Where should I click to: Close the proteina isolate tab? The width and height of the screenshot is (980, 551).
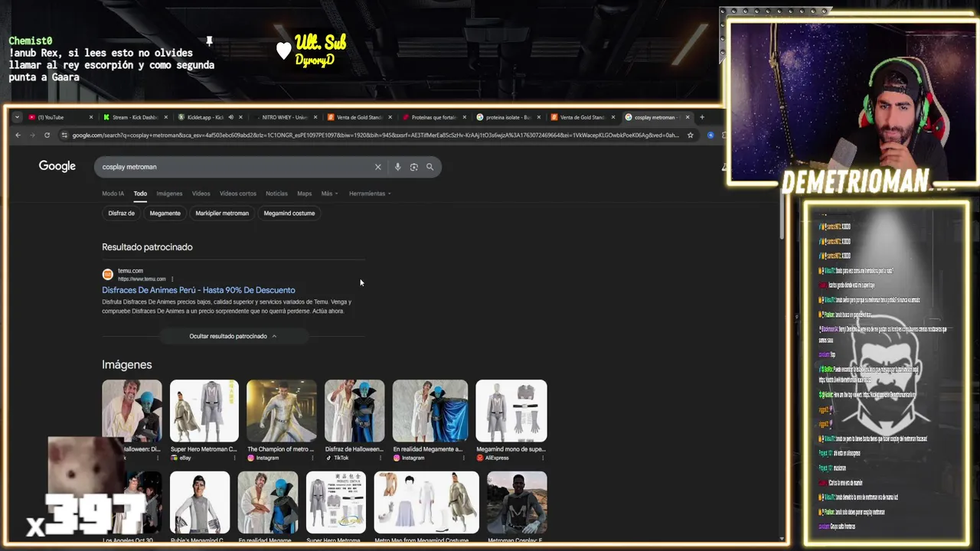click(x=539, y=117)
